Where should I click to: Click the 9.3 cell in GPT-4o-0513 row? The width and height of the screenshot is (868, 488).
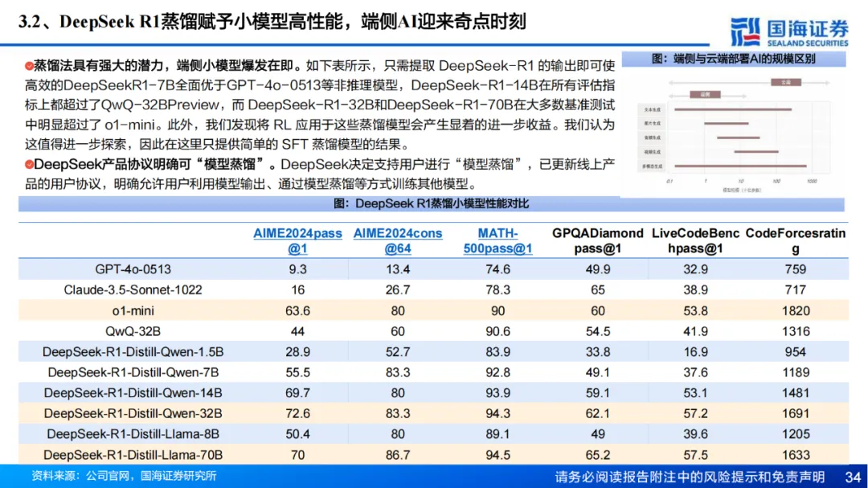click(297, 269)
